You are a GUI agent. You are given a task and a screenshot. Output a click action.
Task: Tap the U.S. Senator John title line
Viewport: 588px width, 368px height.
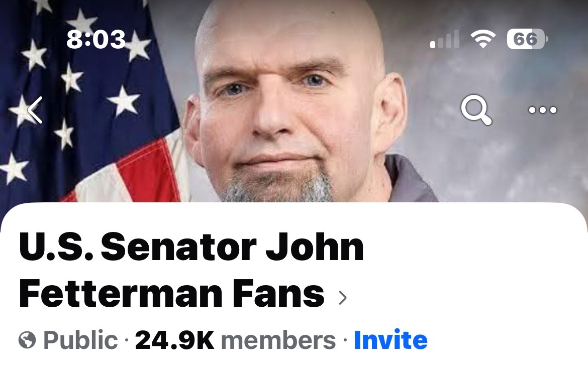(x=191, y=248)
